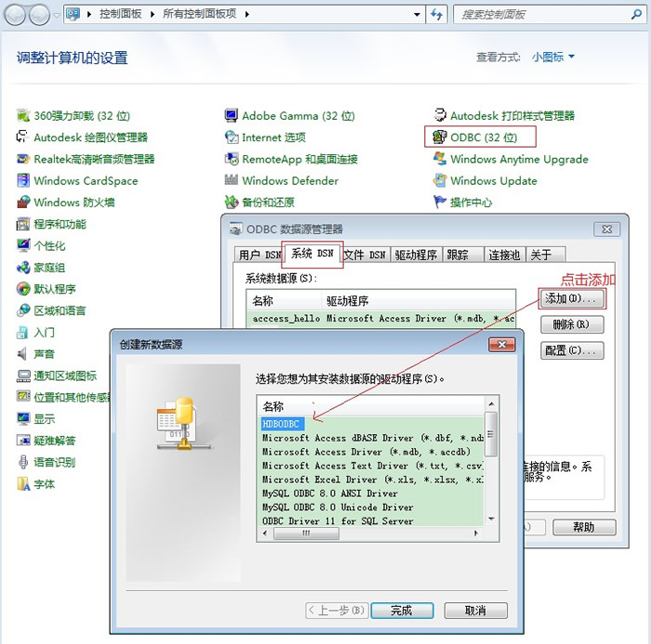This screenshot has width=651, height=644.
Task: Click the 完成 button in wizard
Action: (x=401, y=611)
